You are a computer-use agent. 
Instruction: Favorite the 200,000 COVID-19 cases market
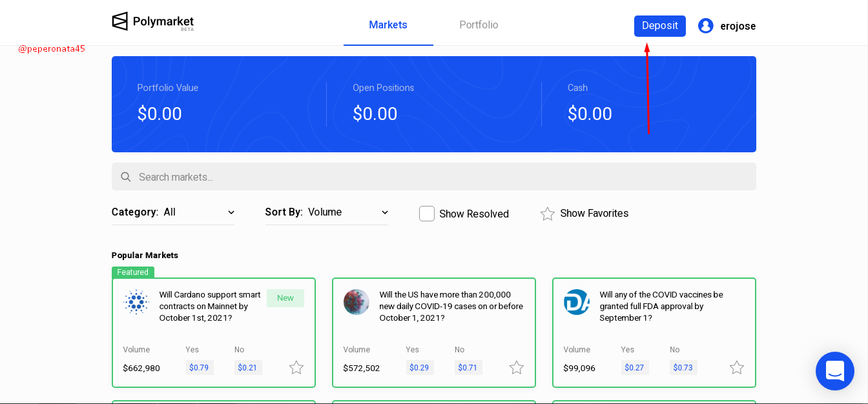click(x=517, y=368)
